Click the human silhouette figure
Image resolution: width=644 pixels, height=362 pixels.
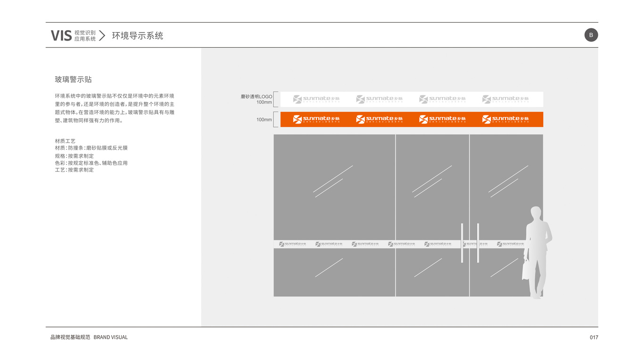tap(537, 252)
